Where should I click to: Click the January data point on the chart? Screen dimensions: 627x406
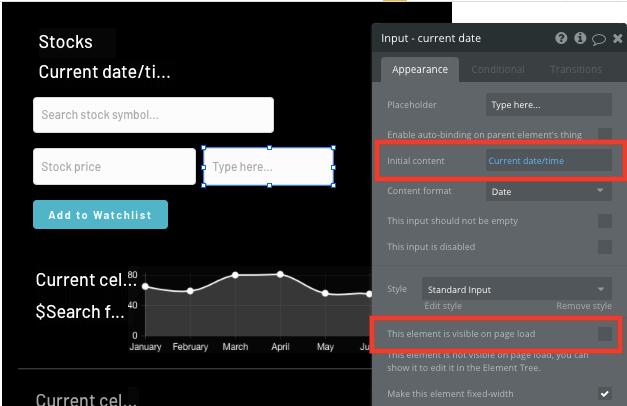pos(145,286)
